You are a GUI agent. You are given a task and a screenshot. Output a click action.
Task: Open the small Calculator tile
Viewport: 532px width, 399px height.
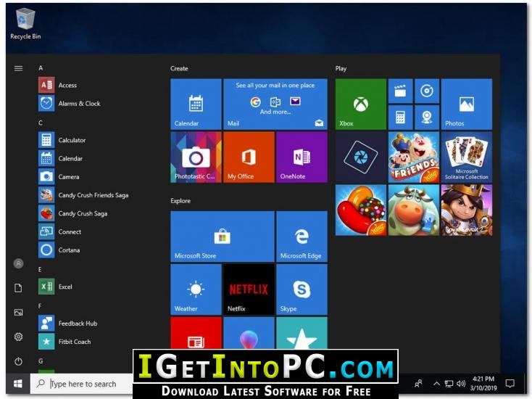[400, 117]
